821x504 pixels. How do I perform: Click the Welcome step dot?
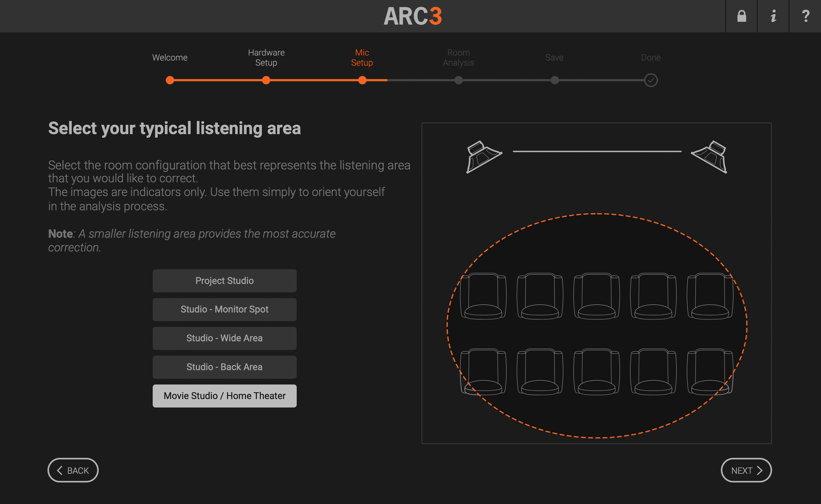point(169,80)
